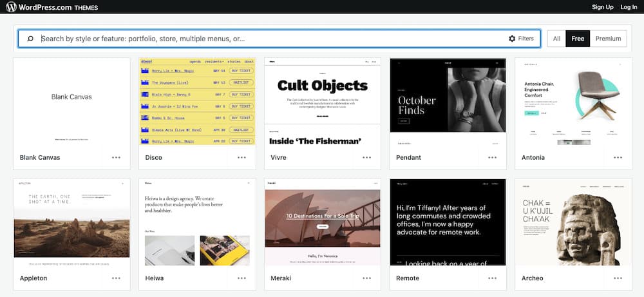Select the Premium themes filter tab

(x=609, y=39)
